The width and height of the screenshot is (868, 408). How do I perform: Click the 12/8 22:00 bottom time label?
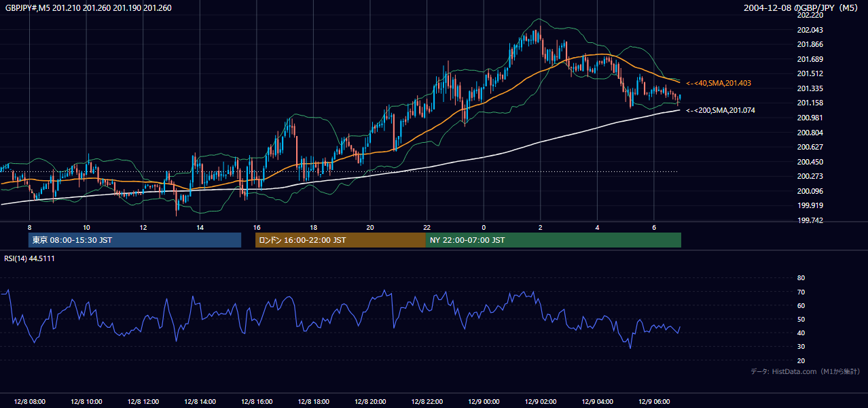(x=427, y=401)
